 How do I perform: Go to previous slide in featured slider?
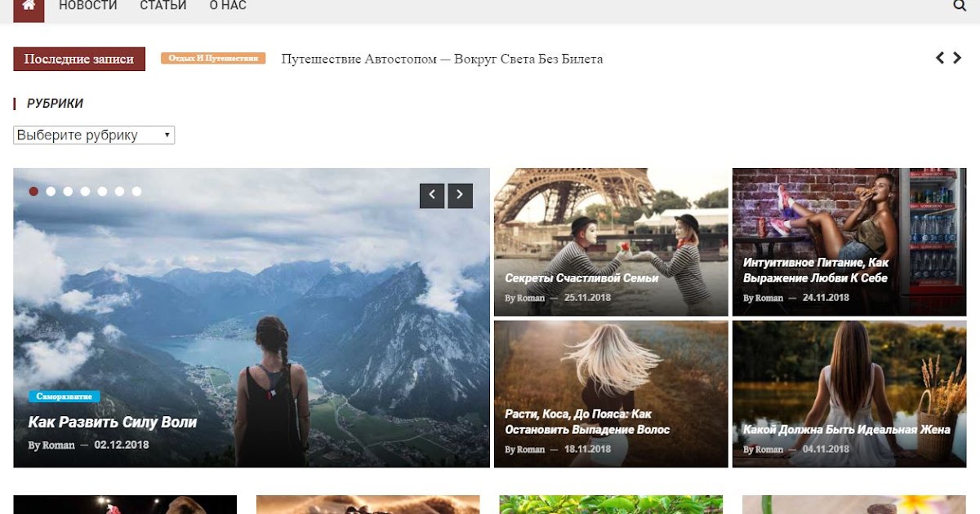(x=432, y=195)
